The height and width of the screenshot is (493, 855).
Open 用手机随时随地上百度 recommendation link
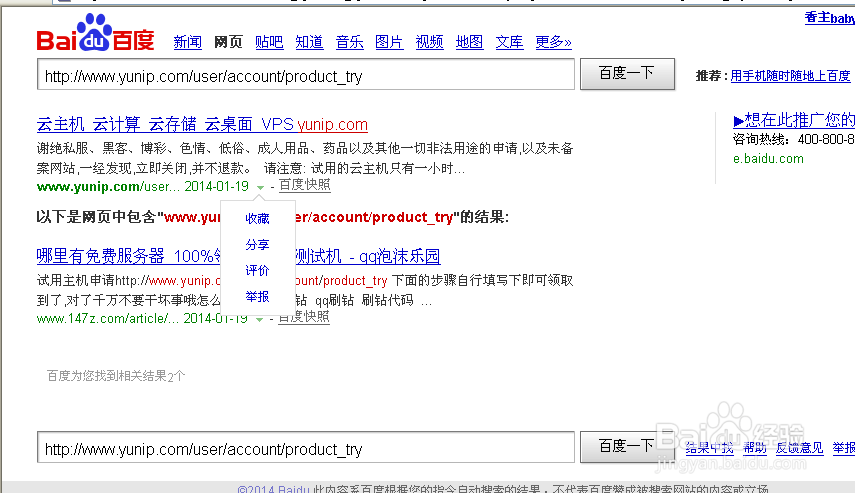click(x=791, y=76)
